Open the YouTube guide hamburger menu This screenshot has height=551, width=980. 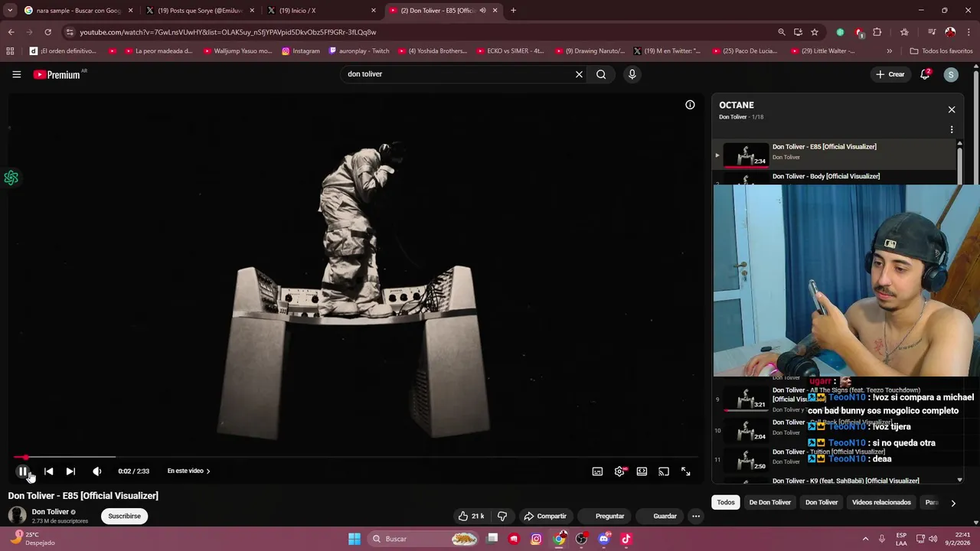[x=16, y=74]
